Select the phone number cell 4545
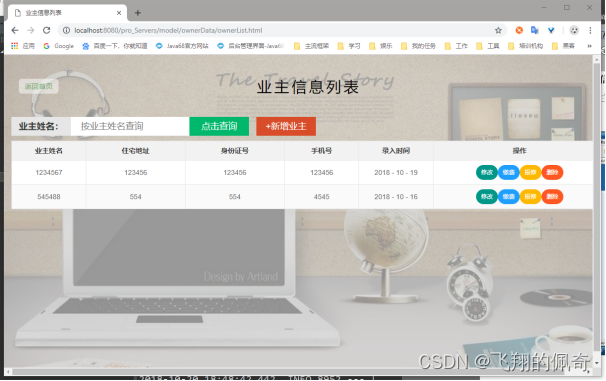 [x=322, y=197]
